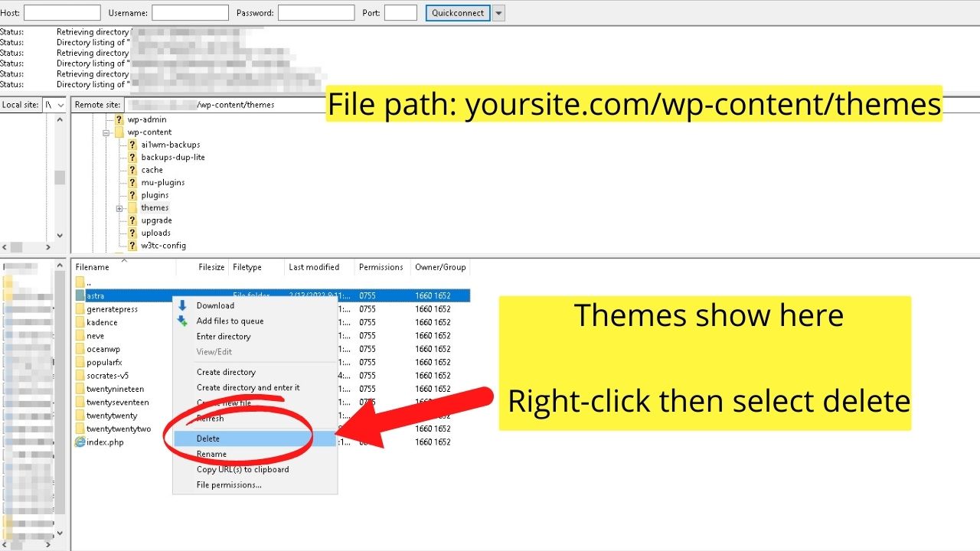Click the local tree vertical scrollbar thumb
This screenshot has height=551, width=980.
point(60,178)
